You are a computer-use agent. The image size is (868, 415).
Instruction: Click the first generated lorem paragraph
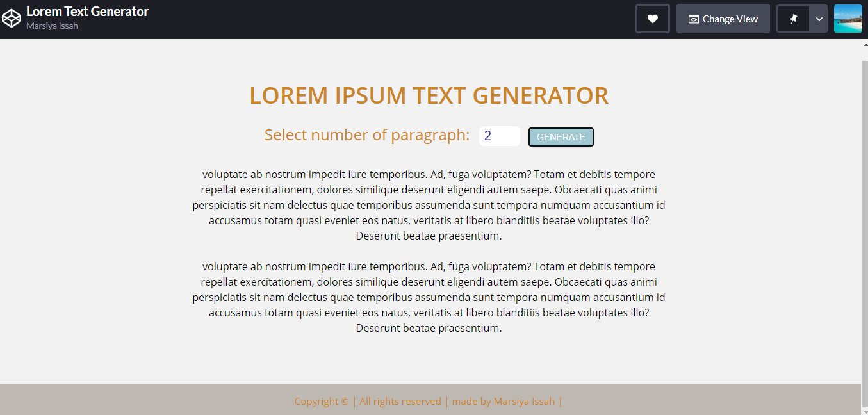428,204
